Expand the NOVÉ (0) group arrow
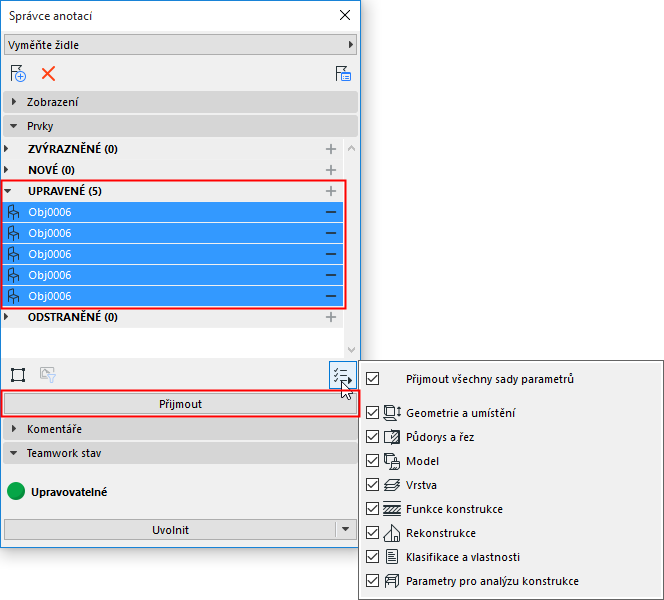The height and width of the screenshot is (600, 664). coord(6,170)
